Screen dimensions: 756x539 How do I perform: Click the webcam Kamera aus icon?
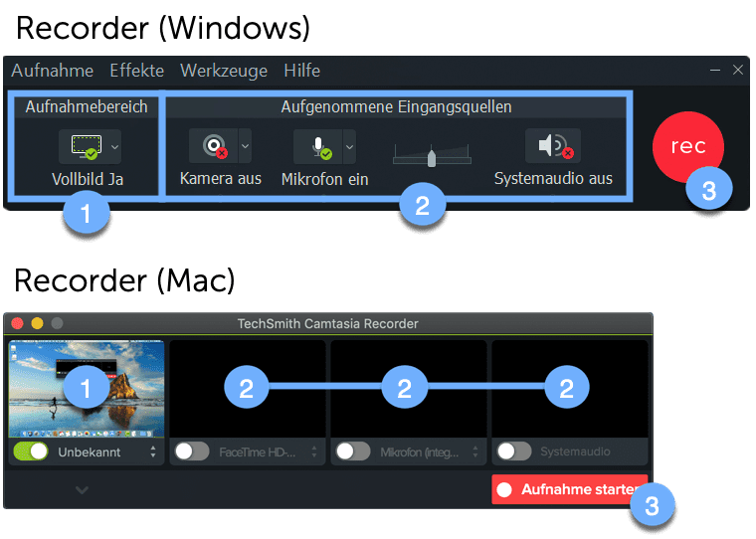[213, 146]
